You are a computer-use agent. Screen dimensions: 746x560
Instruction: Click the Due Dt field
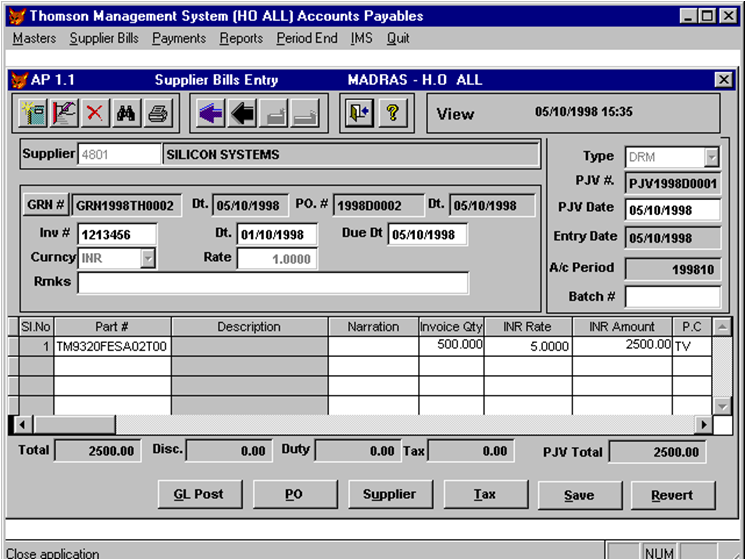coord(428,235)
